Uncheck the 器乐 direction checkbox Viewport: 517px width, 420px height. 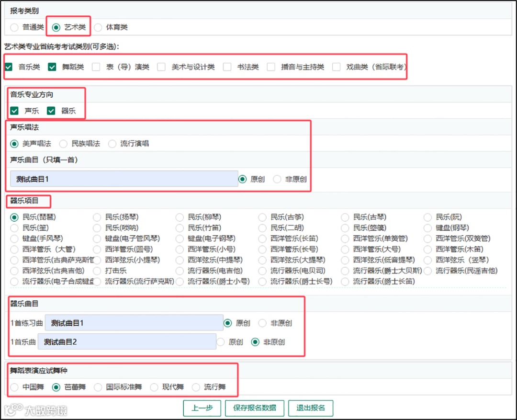click(51, 111)
